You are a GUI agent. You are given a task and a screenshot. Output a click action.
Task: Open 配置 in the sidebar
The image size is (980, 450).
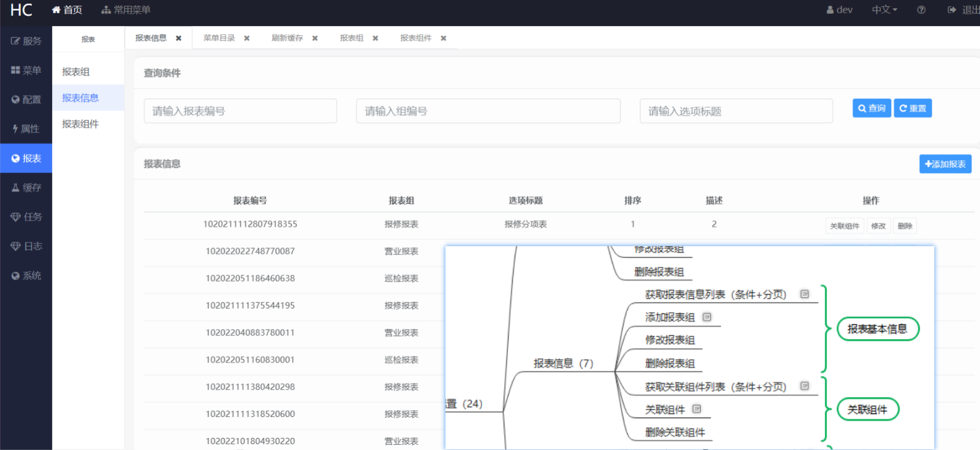click(26, 100)
